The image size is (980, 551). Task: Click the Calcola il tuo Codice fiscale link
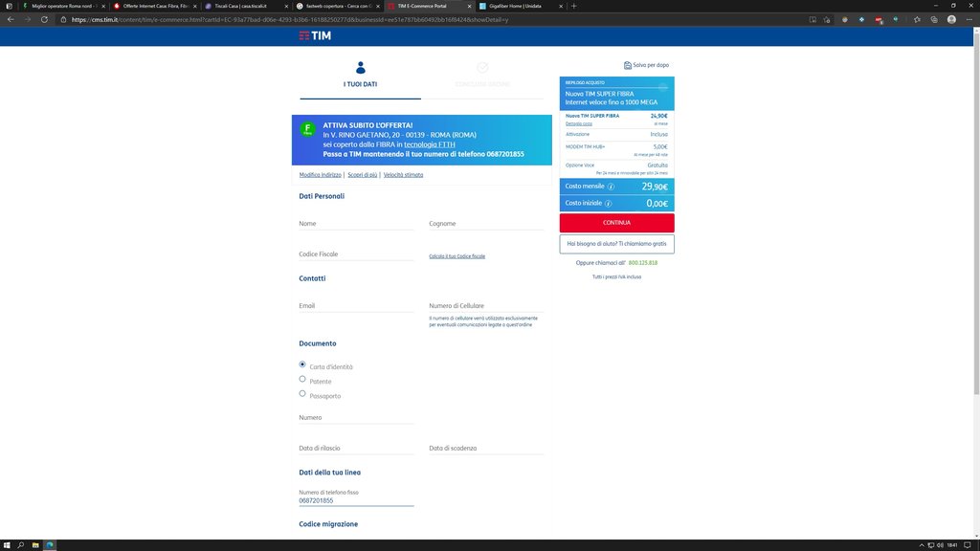point(457,256)
